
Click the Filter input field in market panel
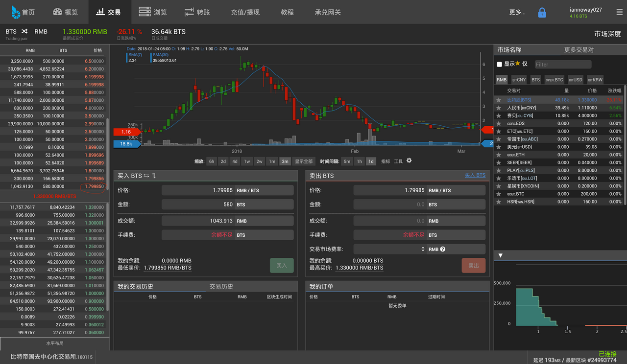[x=562, y=64]
